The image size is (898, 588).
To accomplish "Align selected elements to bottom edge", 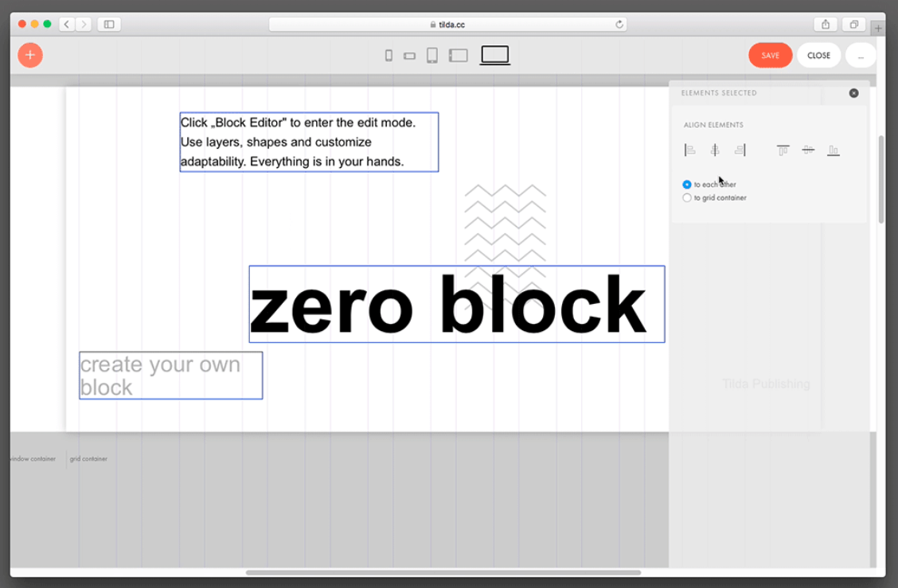I will pyautogui.click(x=834, y=150).
